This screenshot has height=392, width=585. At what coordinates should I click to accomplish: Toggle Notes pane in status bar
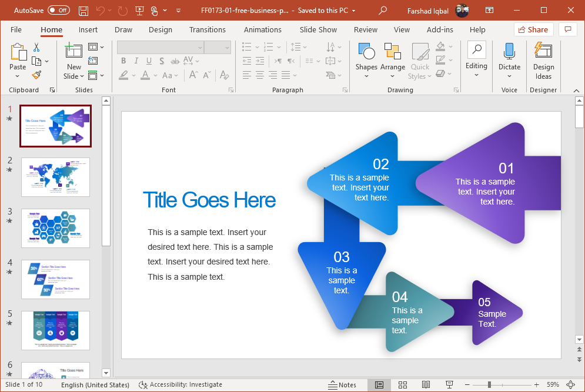click(x=342, y=385)
